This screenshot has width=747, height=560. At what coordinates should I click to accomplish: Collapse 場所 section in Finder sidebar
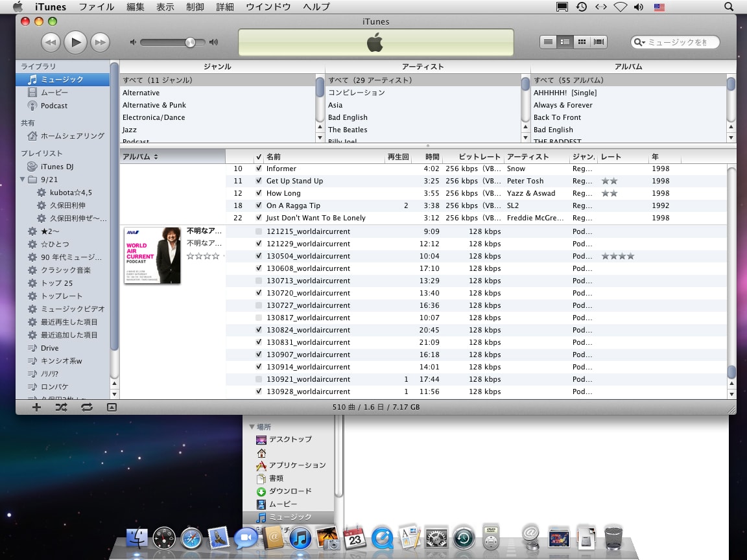[x=252, y=426]
